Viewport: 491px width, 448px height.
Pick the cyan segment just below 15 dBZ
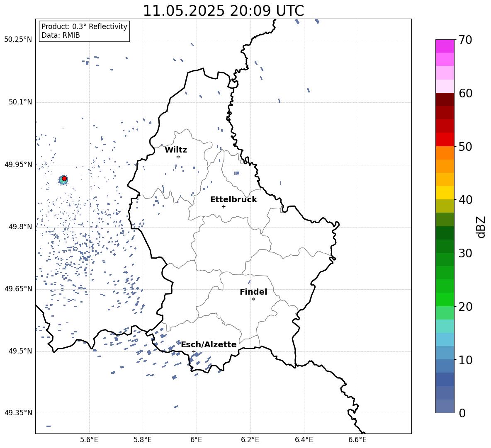(445, 339)
